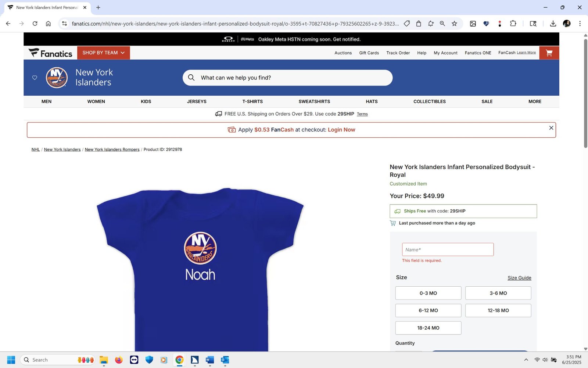Click the New York Islanders team logo
The height and width of the screenshot is (368, 588).
click(x=57, y=78)
